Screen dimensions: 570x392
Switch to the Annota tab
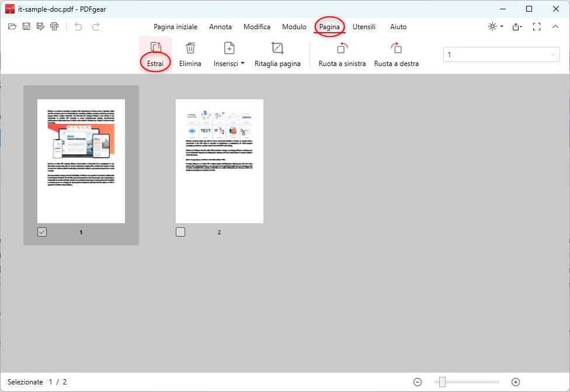click(220, 27)
